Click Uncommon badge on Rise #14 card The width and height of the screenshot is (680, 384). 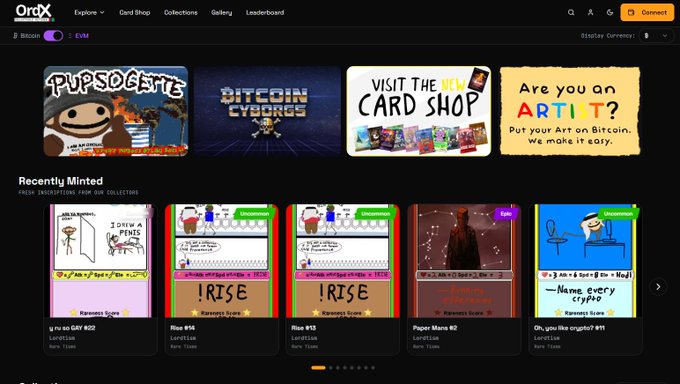coord(255,213)
